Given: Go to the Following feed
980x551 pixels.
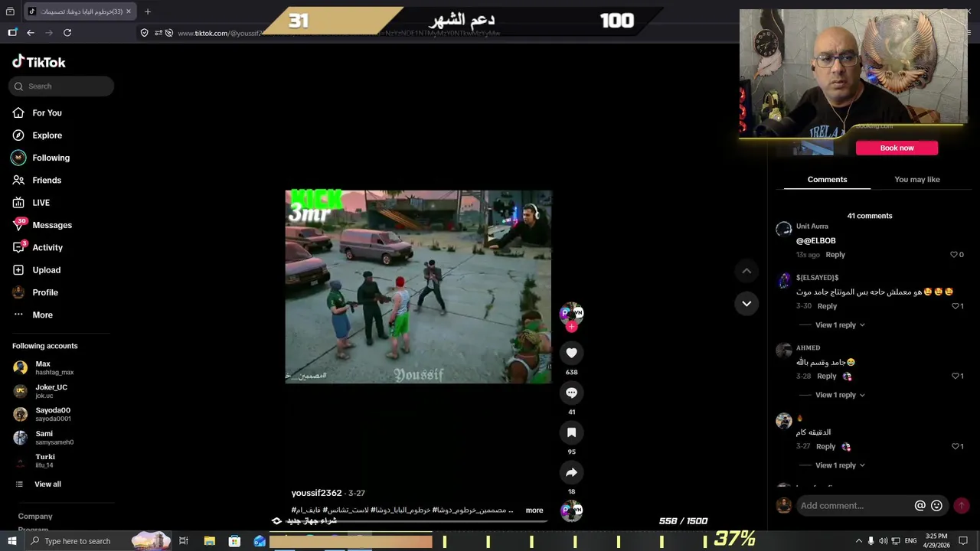Looking at the screenshot, I should pyautogui.click(x=41, y=158).
